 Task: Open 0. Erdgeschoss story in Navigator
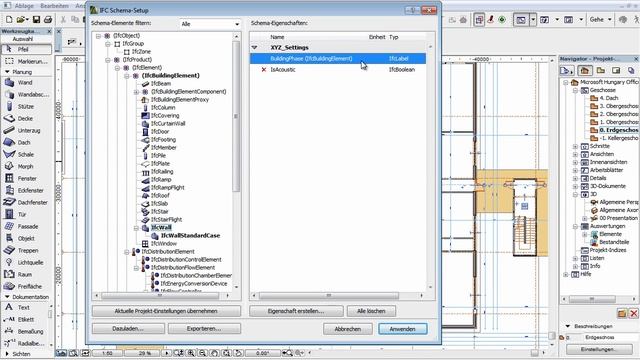pyautogui.click(x=618, y=130)
